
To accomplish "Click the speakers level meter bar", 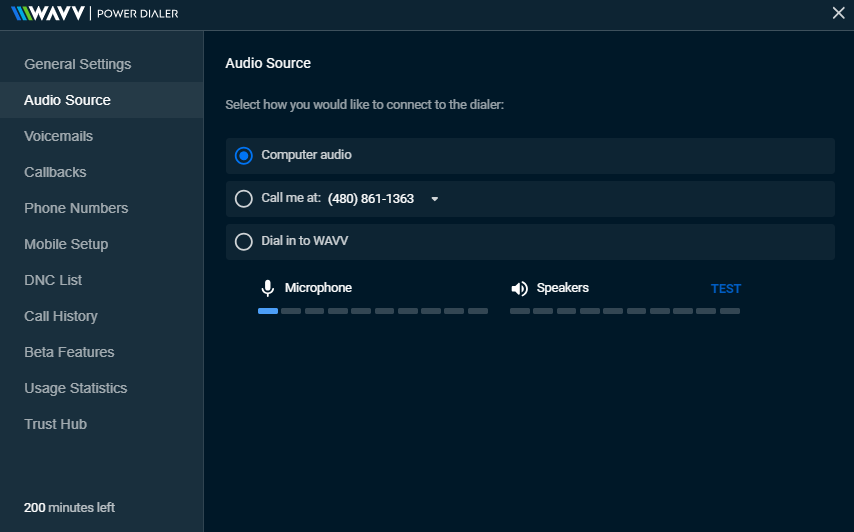I will (625, 311).
